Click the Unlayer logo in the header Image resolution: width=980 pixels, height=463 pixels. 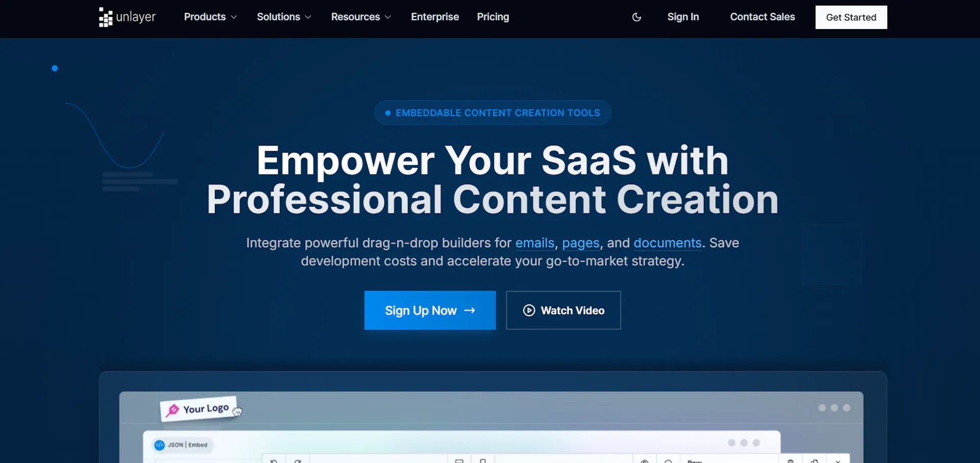pos(127,17)
